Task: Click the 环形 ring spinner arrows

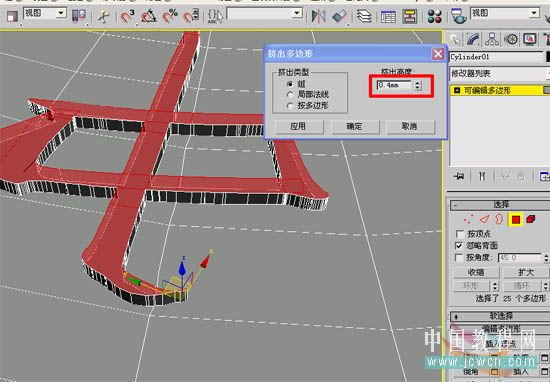Action: pos(495,286)
